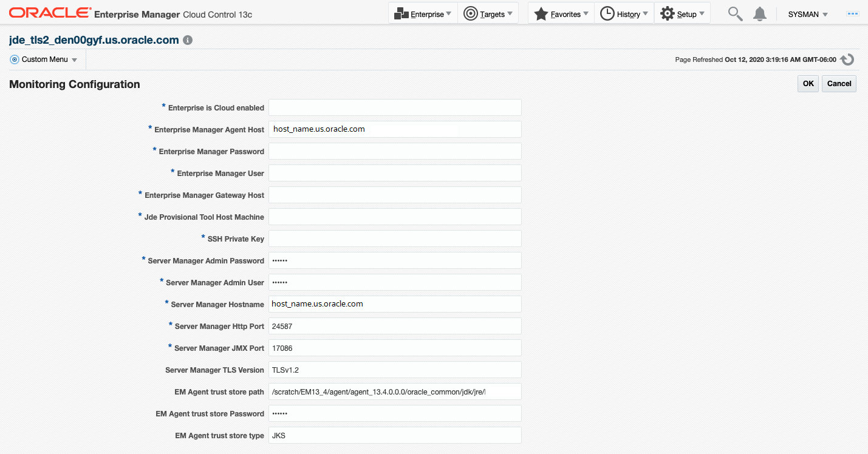Focus the SSH Private Key field
This screenshot has height=454, width=868.
click(395, 239)
